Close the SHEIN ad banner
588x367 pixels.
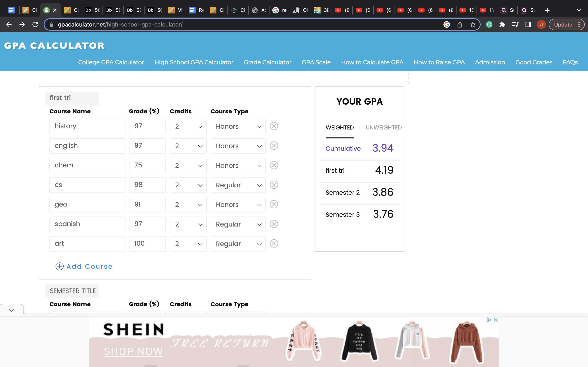496,320
